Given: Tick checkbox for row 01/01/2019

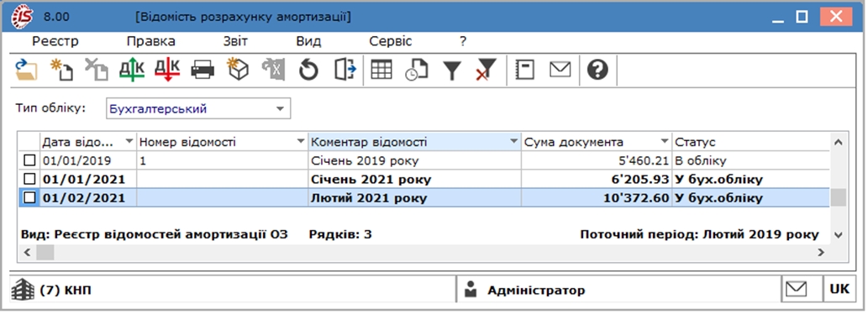Looking at the screenshot, I should click(29, 161).
